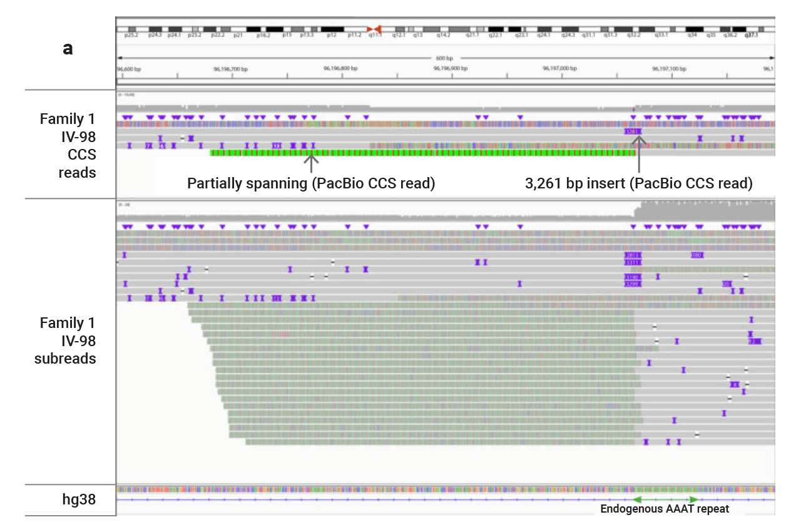Image resolution: width=801 pixels, height=532 pixels.
Task: Select the hg38 track name
Action: coord(79,499)
